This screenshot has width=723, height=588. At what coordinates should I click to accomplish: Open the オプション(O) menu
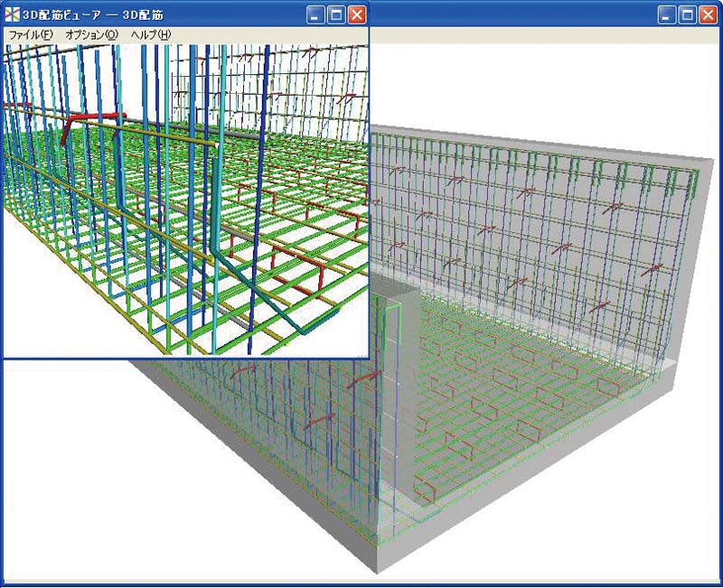pos(92,35)
